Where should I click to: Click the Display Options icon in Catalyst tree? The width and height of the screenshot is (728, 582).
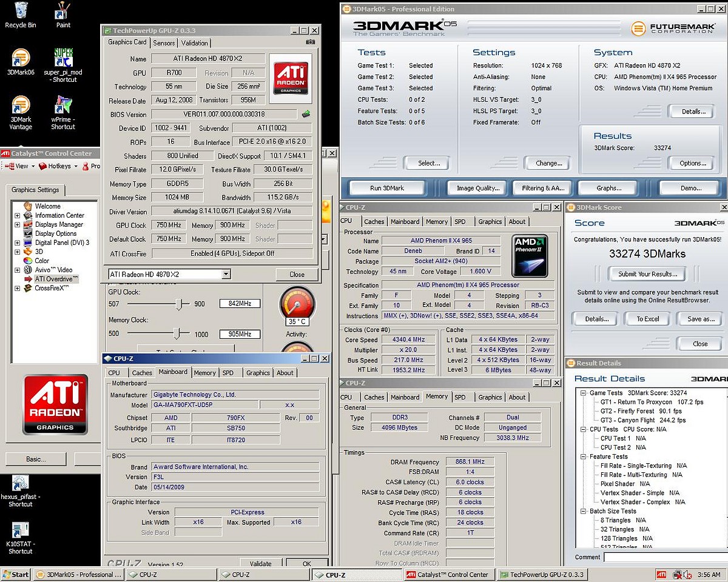coord(27,233)
